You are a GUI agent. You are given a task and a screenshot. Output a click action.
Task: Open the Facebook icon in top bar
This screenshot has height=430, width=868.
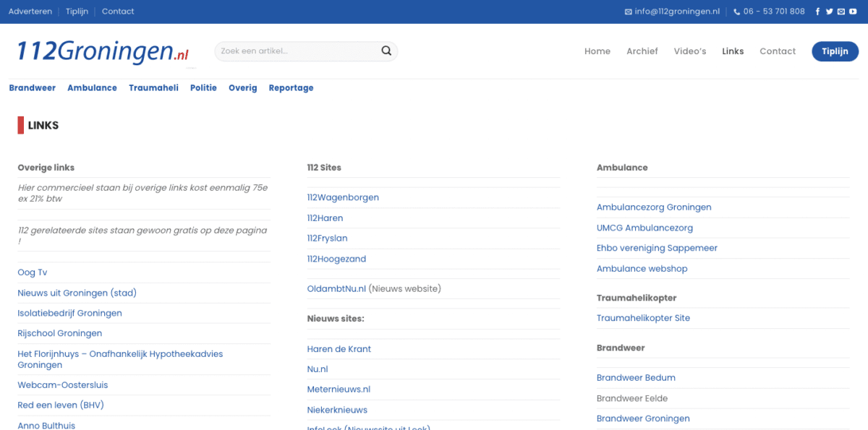818,12
